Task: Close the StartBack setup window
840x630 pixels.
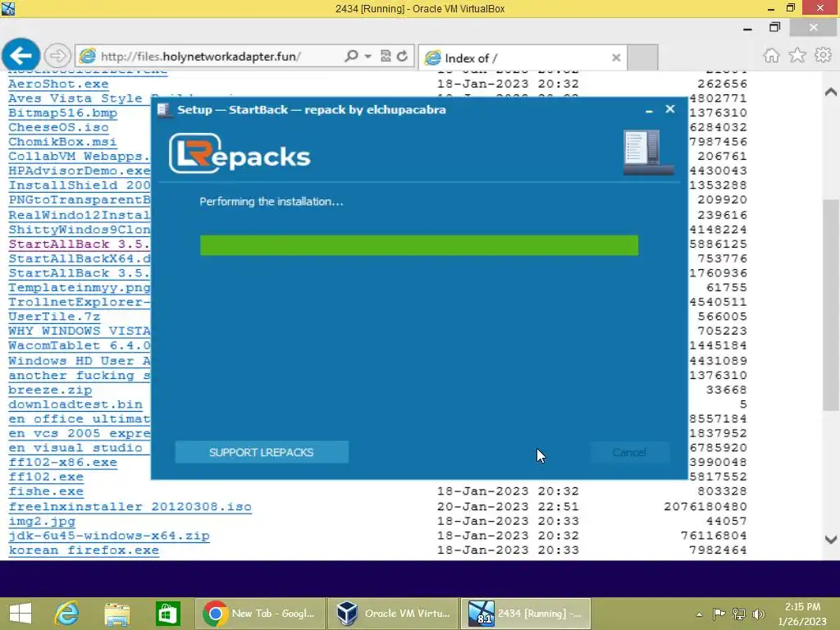Action: pyautogui.click(x=670, y=109)
